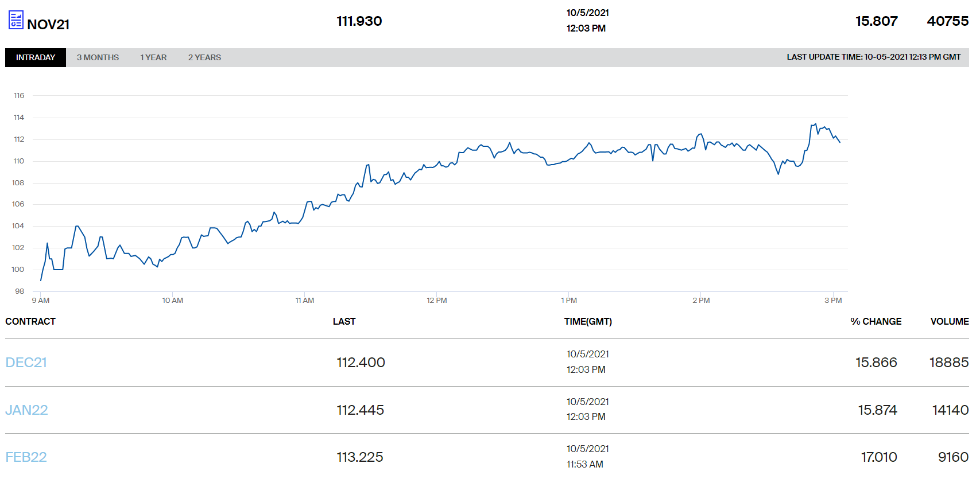Click the NOV21 last price 111.930
The height and width of the screenshot is (479, 980).
click(359, 21)
